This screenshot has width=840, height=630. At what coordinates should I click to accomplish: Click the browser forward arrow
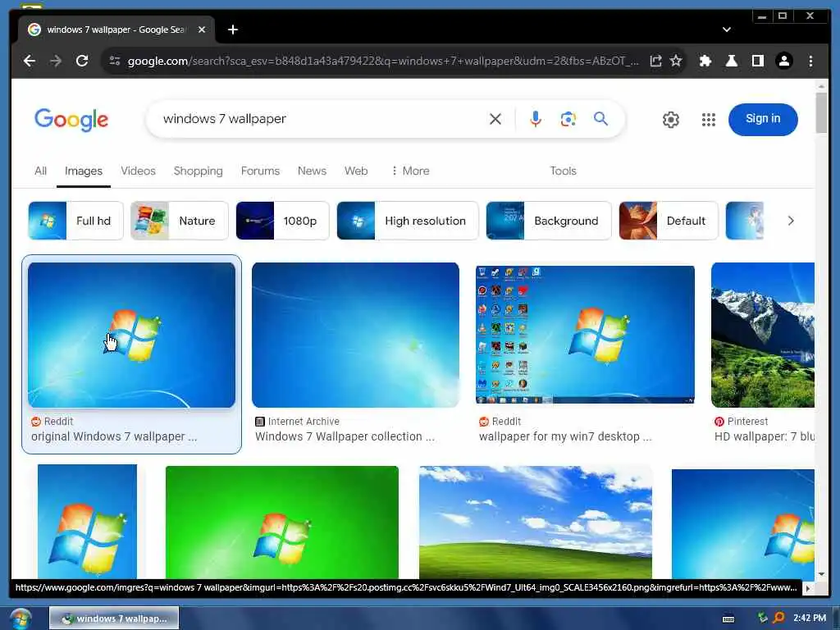[x=56, y=61]
